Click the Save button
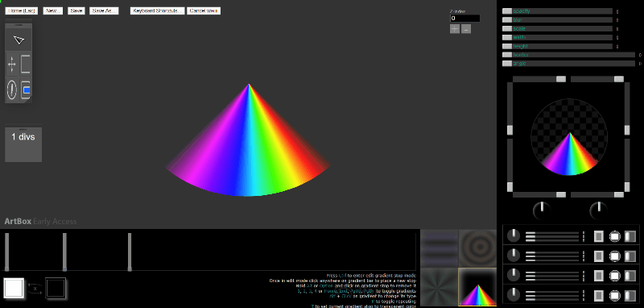Viewport: 644px width, 308px height. click(76, 10)
